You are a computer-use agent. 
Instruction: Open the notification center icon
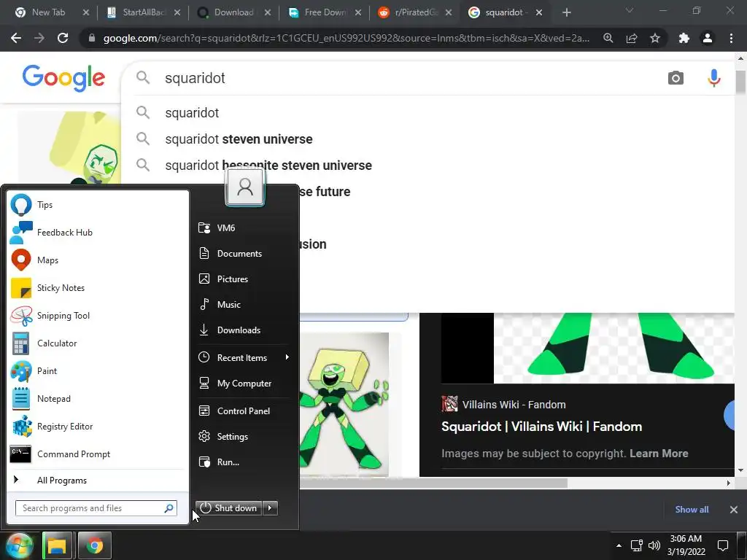723,545
